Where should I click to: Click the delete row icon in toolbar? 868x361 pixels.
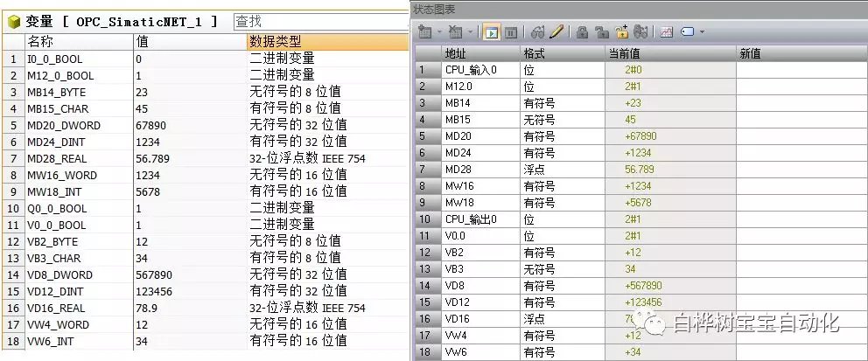click(x=456, y=32)
